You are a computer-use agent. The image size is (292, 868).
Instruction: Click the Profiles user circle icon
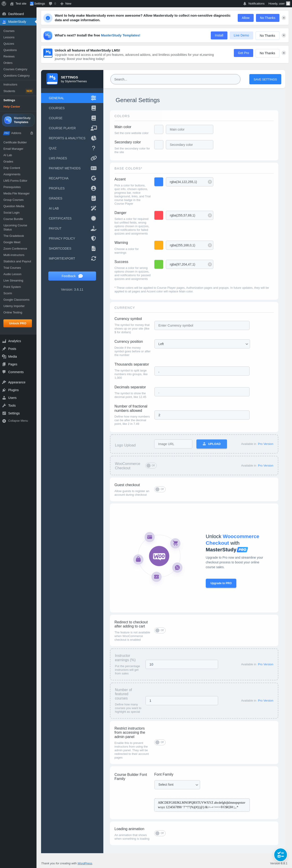coord(93,188)
